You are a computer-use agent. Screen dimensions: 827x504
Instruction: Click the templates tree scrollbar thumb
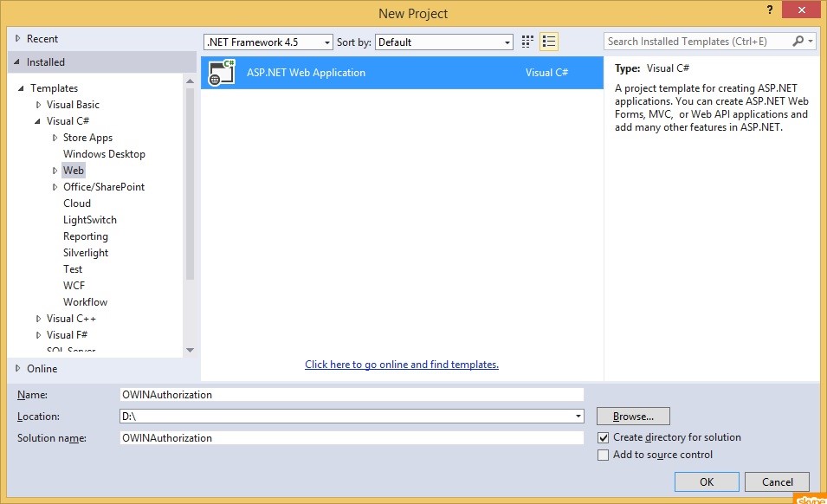coord(190,184)
